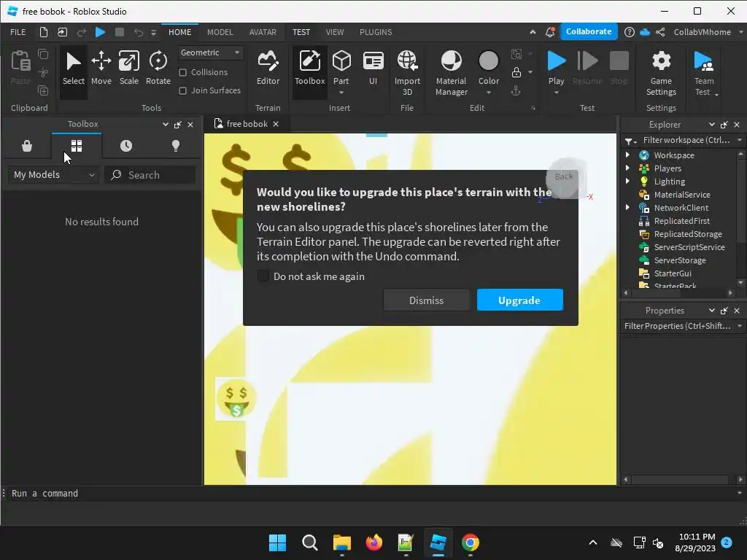Expand the NetworkClient tree node
The width and height of the screenshot is (747, 560).
pyautogui.click(x=627, y=207)
